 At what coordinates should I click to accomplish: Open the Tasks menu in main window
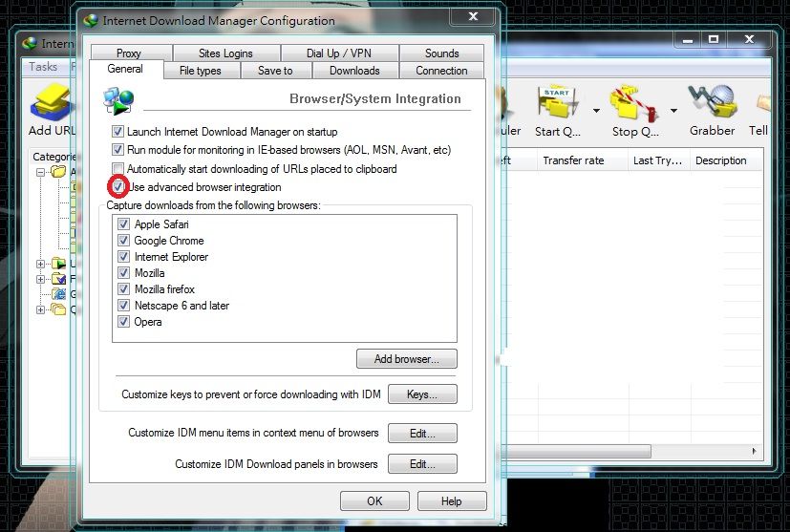pos(43,67)
